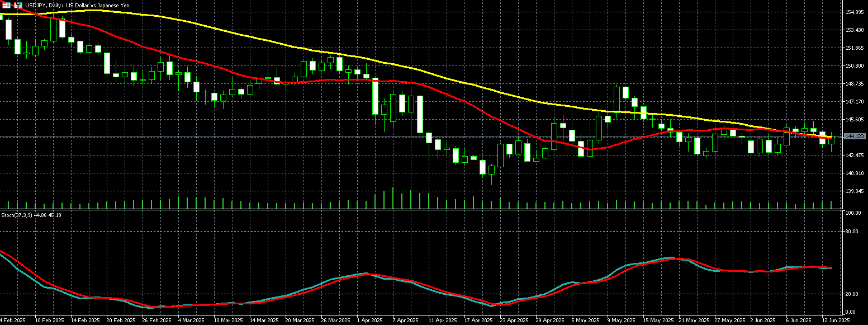Click the 26 Mar 2025 date label
This screenshot has width=868, height=325.
click(335, 321)
